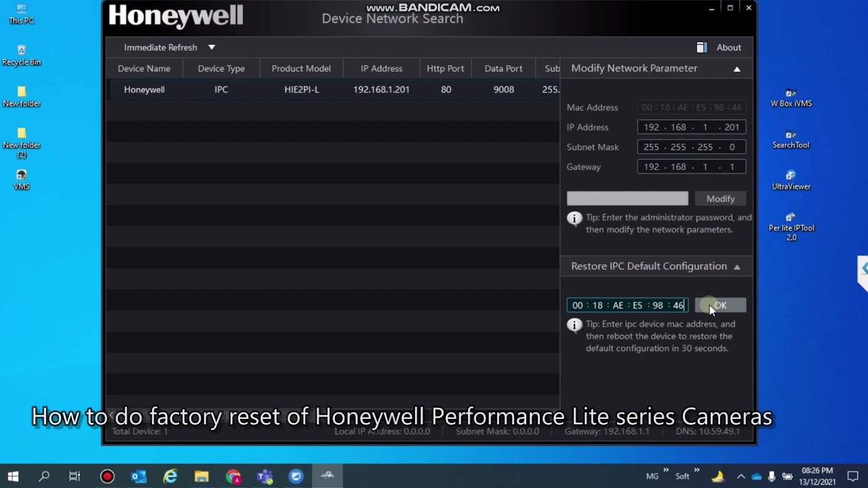Open Zoom from the taskbar

click(296, 476)
